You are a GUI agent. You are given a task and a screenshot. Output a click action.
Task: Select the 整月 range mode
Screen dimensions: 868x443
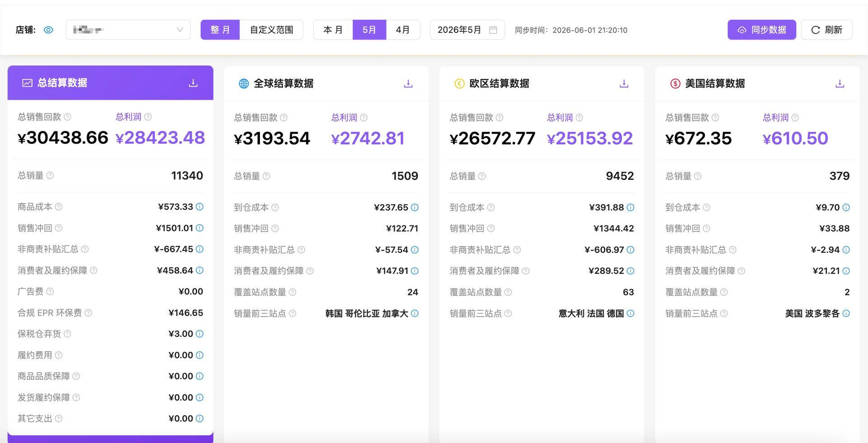(x=220, y=30)
